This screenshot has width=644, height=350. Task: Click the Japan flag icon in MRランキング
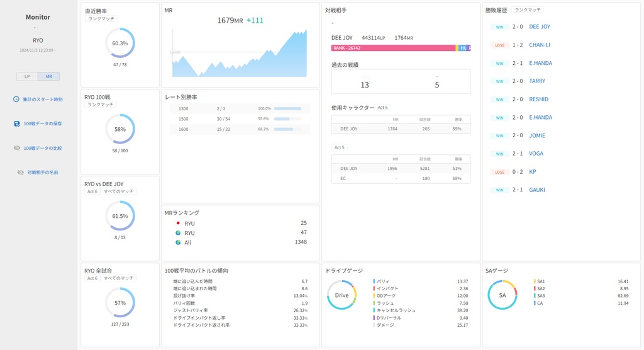pos(178,223)
